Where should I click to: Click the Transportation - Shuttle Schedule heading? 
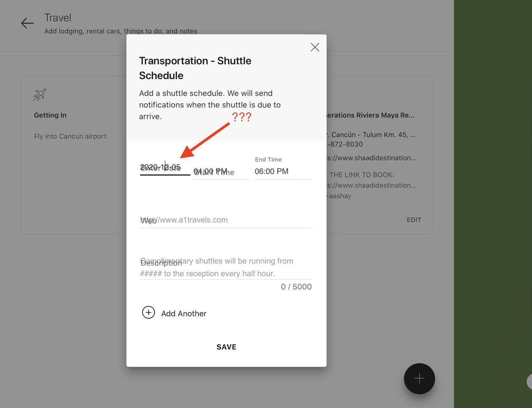[x=195, y=68]
